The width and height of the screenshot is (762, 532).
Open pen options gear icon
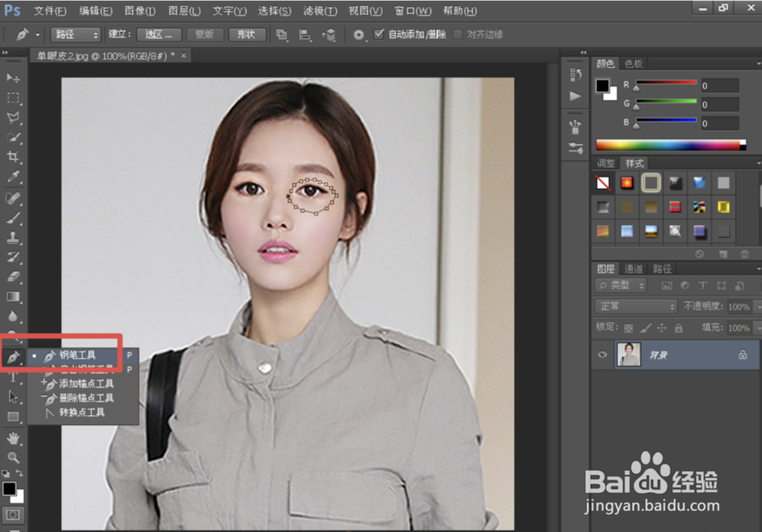[x=358, y=34]
